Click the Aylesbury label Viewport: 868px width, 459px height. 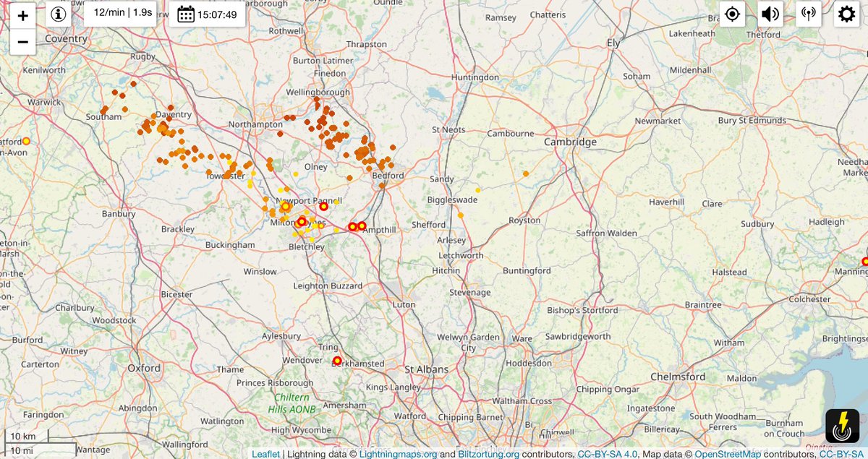click(x=281, y=336)
